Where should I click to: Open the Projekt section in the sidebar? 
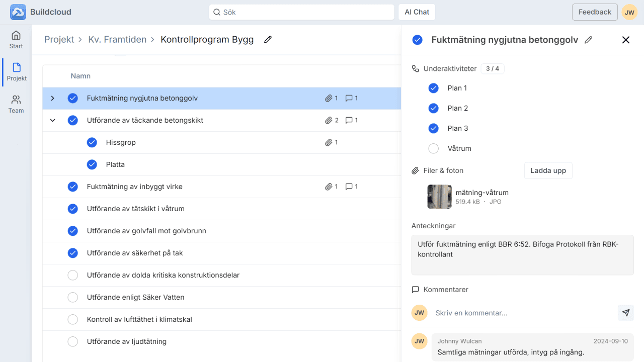coord(16,70)
